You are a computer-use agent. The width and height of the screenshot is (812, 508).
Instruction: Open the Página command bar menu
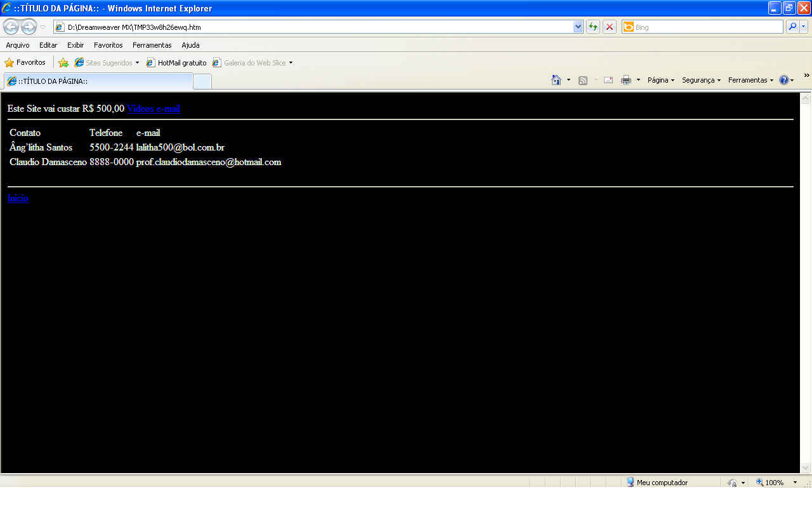(x=660, y=80)
